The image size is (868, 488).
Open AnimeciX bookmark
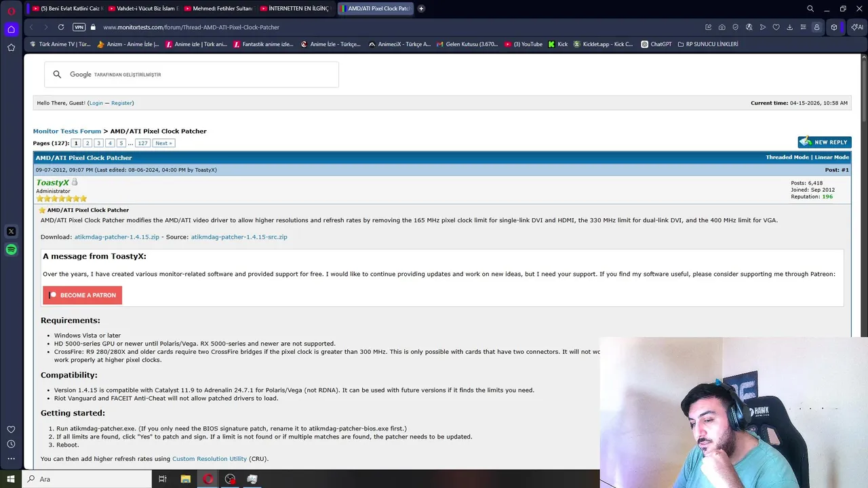pos(399,44)
